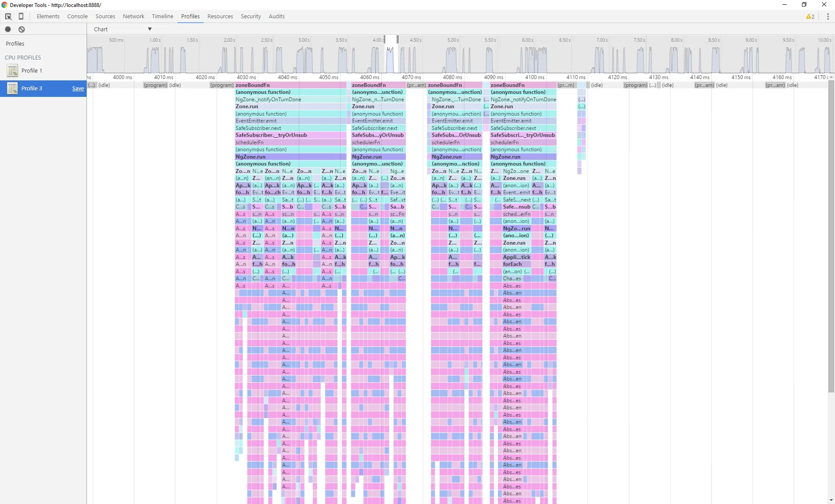Open the Audits tab

[x=277, y=17]
